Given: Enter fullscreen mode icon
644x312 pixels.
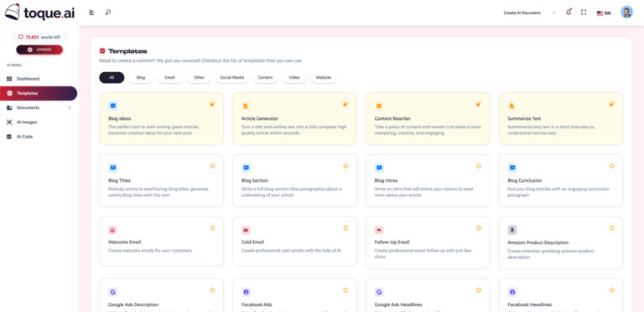Looking at the screenshot, I should click(x=584, y=13).
